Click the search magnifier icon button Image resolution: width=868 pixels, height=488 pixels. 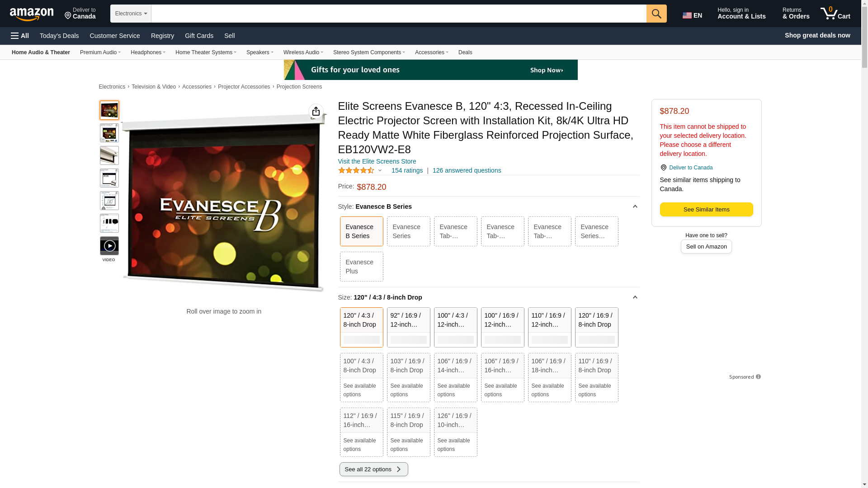click(x=656, y=14)
